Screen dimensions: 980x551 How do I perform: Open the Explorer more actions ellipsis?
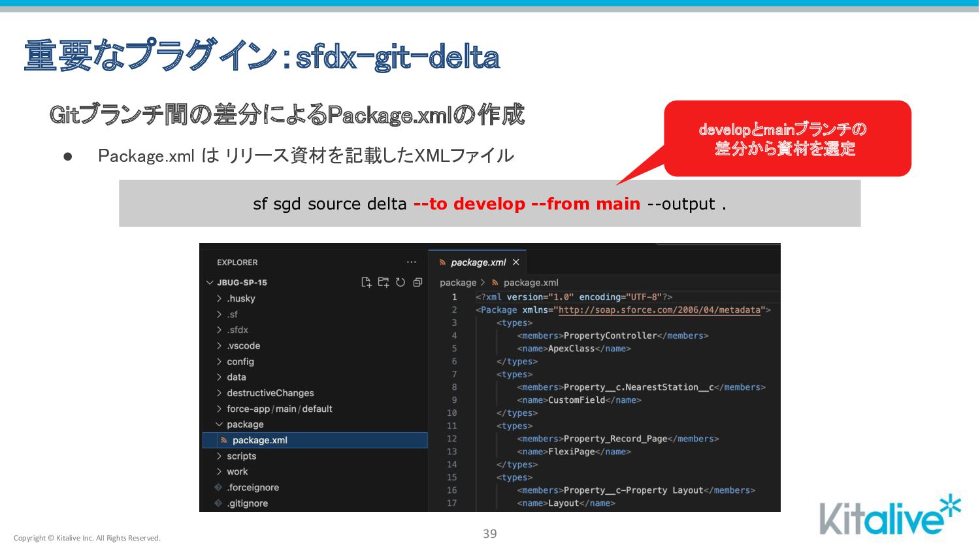[x=412, y=262]
